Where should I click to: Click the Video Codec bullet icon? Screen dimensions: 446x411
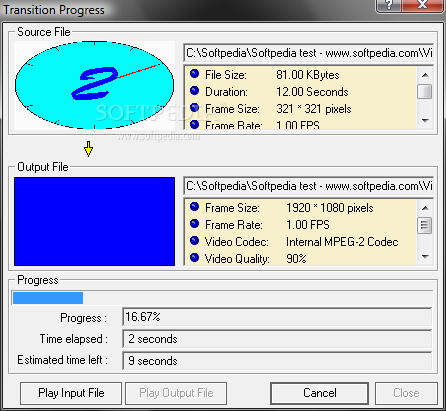(194, 241)
